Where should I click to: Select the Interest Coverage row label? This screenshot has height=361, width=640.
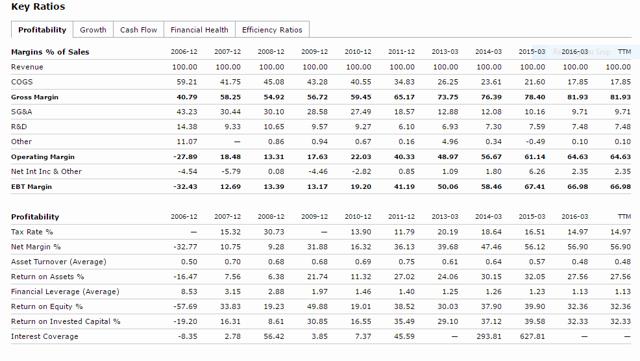coord(44,336)
